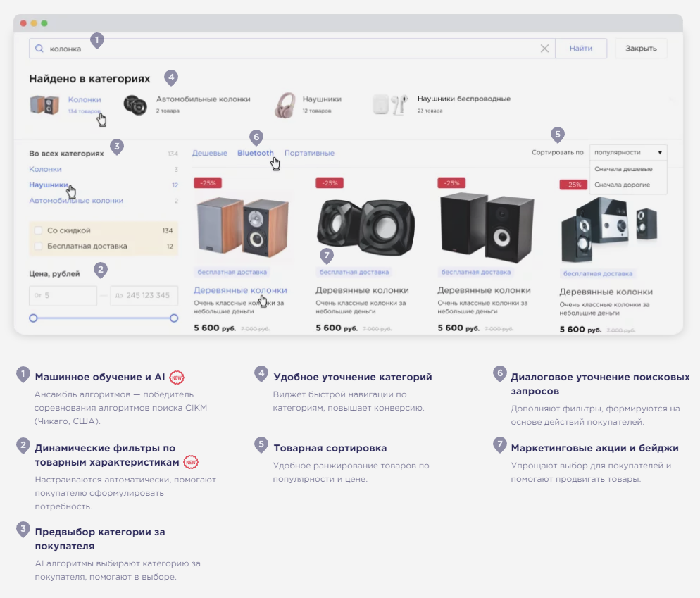Open the blue Деревянные колонки product title

pyautogui.click(x=240, y=290)
